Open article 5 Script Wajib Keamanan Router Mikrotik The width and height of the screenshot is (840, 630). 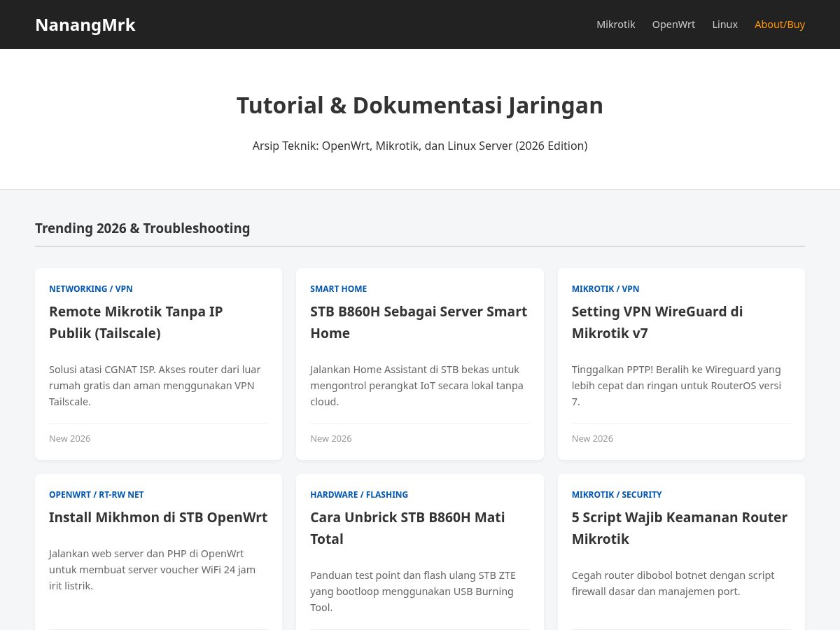coord(680,528)
